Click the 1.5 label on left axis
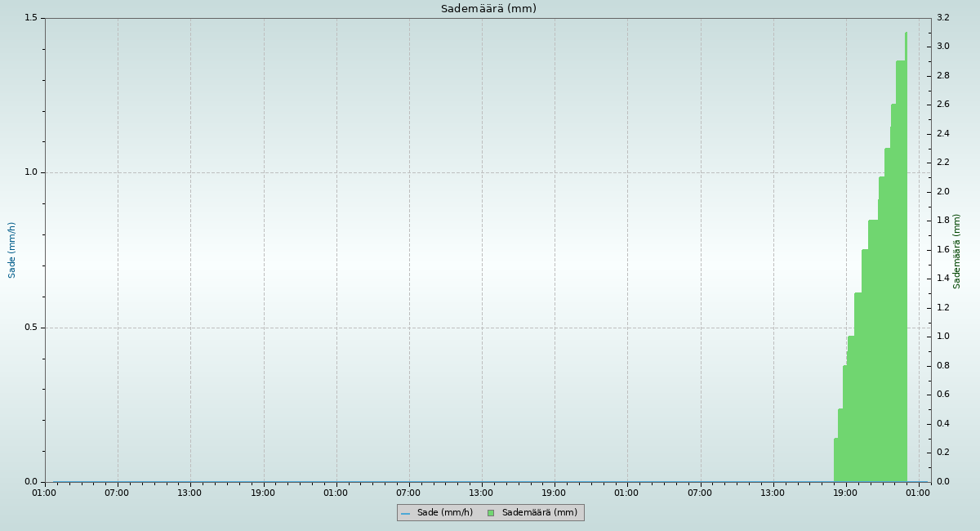 [31, 18]
